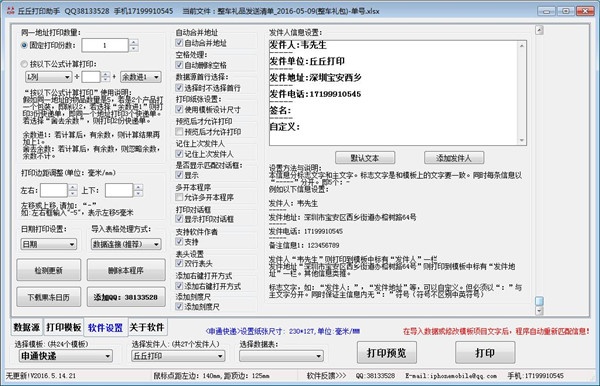Increase fixed print copies stepper up arrow
The width and height of the screenshot is (600, 386).
[x=134, y=42]
